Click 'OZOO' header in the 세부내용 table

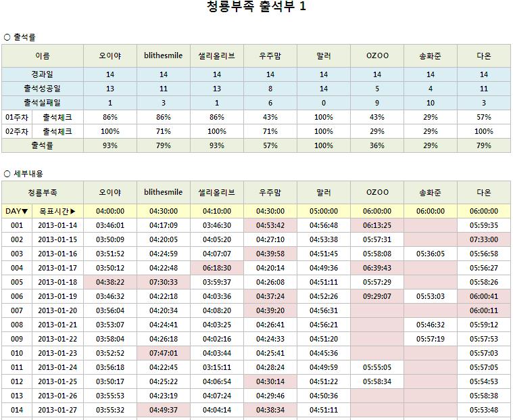coord(377,193)
